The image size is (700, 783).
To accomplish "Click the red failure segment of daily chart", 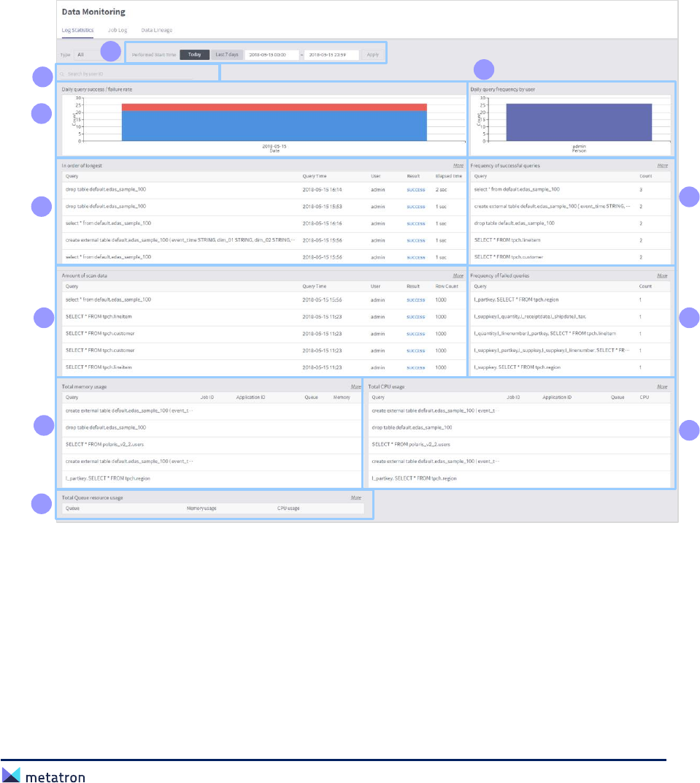I will click(274, 107).
